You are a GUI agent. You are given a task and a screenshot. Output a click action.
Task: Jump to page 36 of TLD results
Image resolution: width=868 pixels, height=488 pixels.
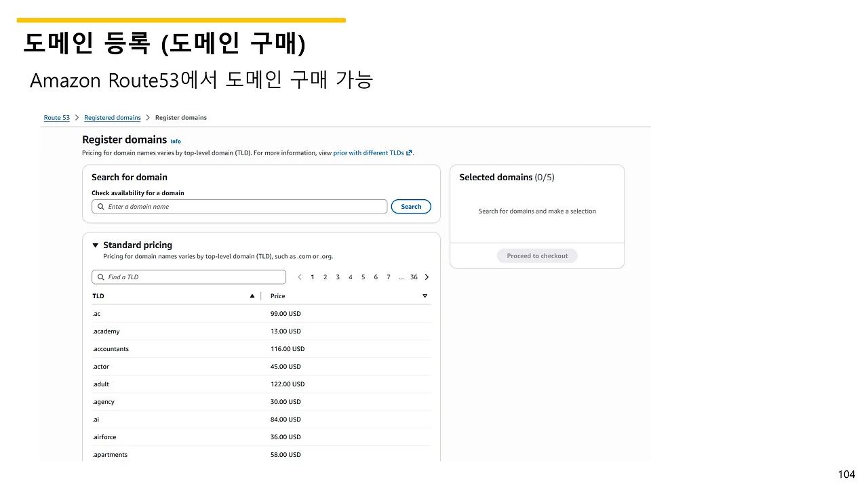point(414,277)
